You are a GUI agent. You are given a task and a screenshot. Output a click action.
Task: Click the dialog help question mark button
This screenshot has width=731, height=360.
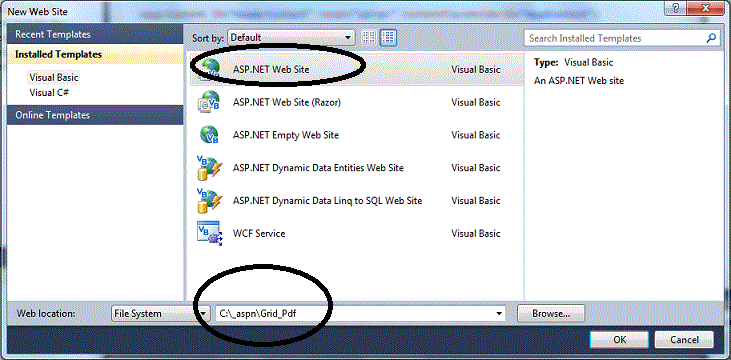point(676,7)
